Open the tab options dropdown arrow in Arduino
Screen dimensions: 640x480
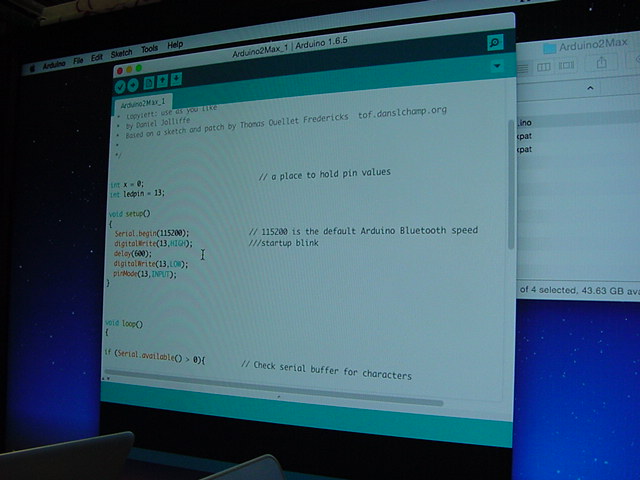[497, 66]
